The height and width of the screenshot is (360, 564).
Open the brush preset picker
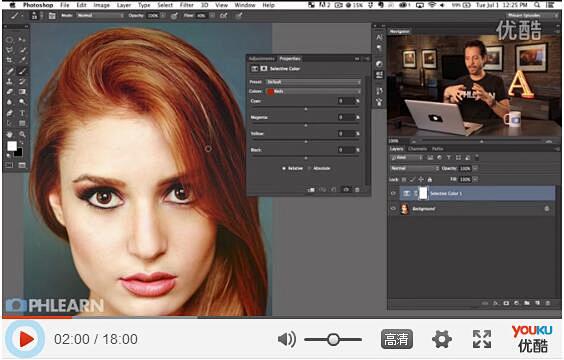pyautogui.click(x=35, y=16)
